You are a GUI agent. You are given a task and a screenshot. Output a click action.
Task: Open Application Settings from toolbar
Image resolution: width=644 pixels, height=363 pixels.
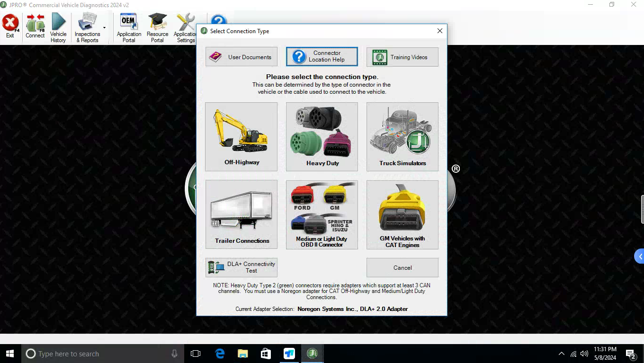[186, 28]
